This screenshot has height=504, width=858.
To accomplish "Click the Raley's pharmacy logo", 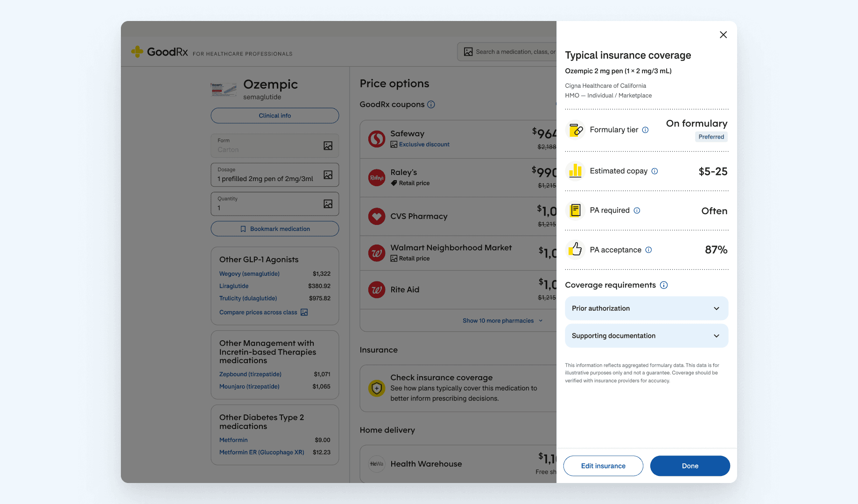I will (x=377, y=177).
